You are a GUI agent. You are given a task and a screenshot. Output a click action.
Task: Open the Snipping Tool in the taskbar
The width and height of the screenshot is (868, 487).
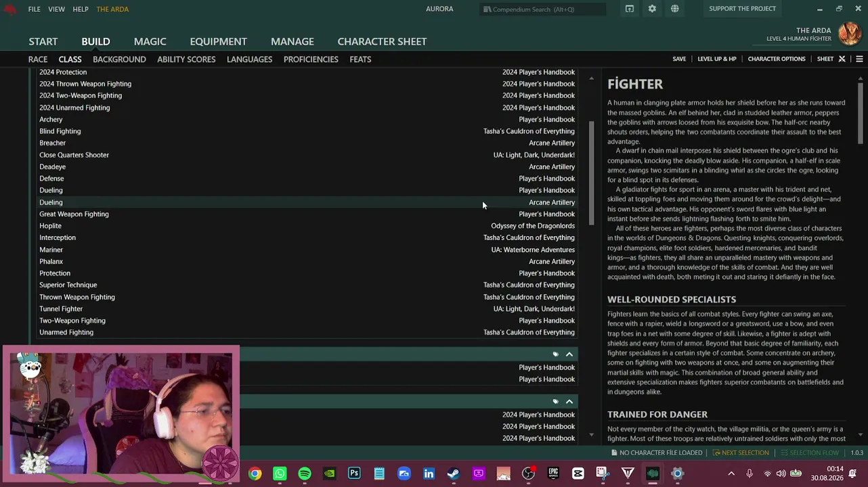point(603,473)
